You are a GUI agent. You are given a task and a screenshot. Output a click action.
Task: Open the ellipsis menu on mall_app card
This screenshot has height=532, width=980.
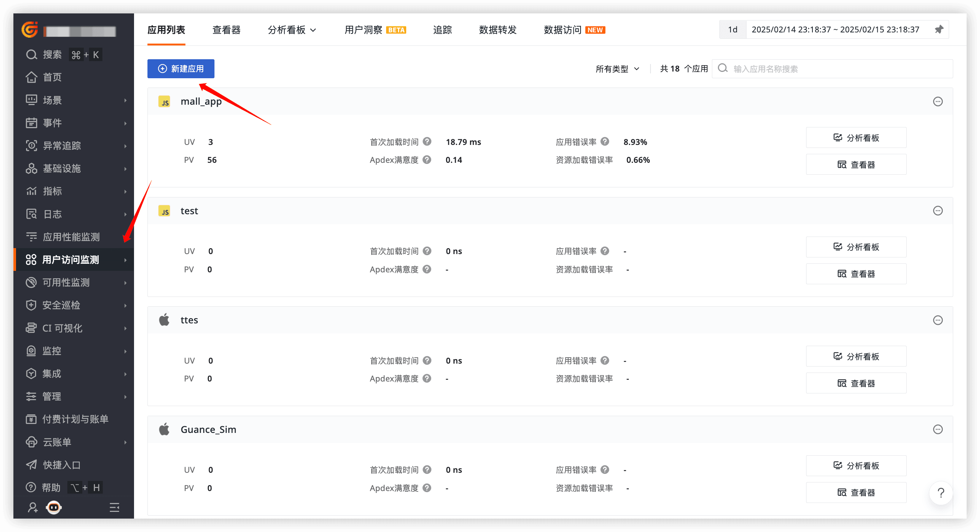point(938,101)
